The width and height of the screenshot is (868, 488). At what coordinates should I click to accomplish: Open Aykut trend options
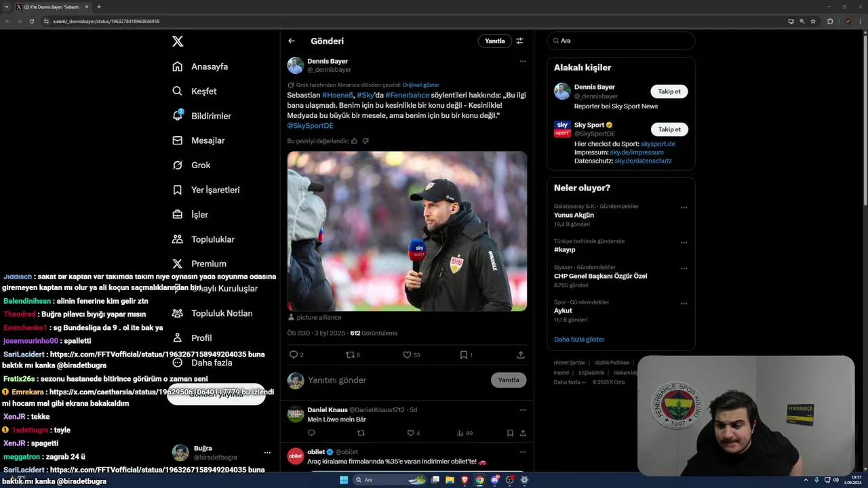coord(684,304)
